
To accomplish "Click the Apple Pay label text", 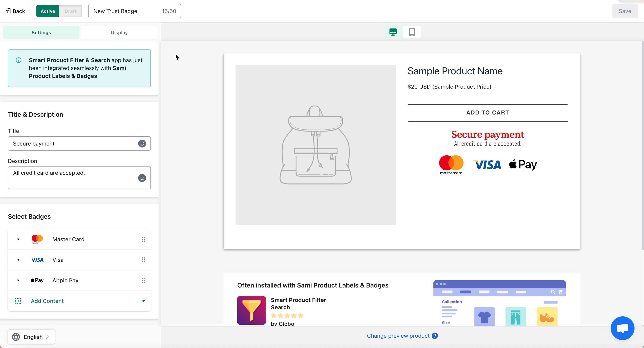I will (x=66, y=280).
